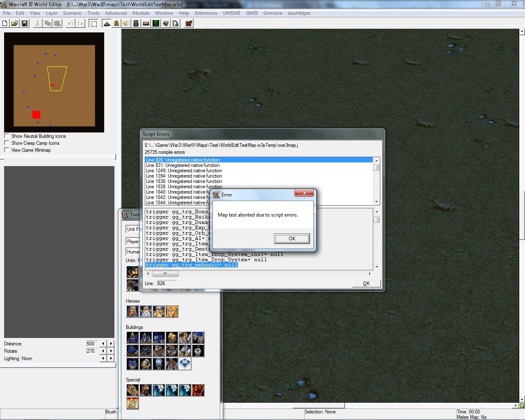The width and height of the screenshot is (525, 420).
Task: Click OK in the Script Errors window
Action: [x=366, y=283]
